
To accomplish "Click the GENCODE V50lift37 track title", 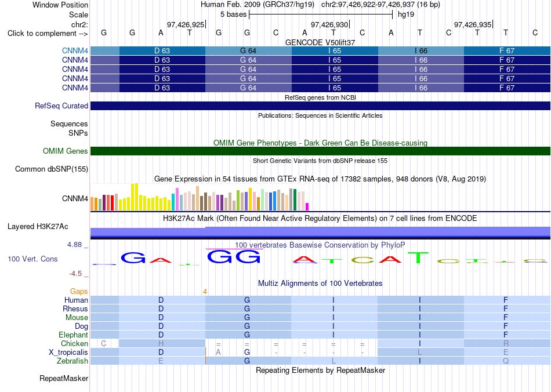I will pyautogui.click(x=320, y=42).
